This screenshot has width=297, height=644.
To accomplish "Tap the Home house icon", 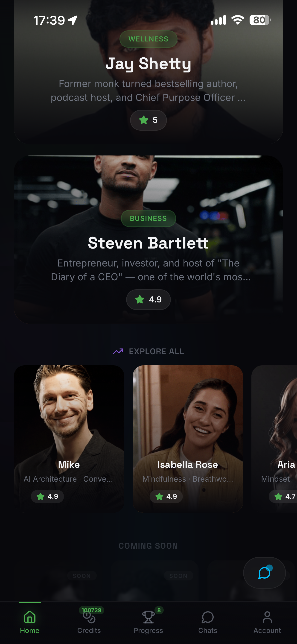I will [29, 617].
